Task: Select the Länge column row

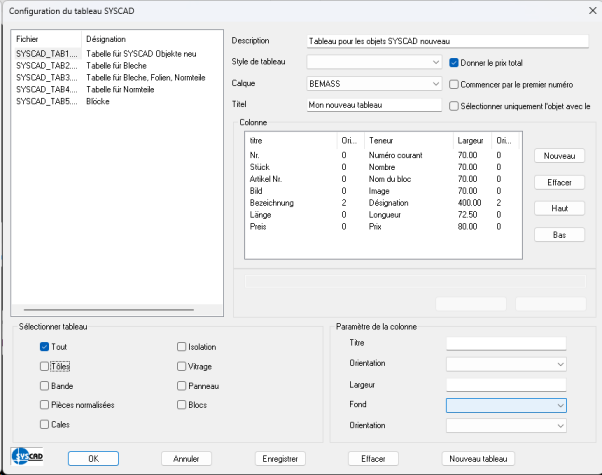Action: (383, 215)
